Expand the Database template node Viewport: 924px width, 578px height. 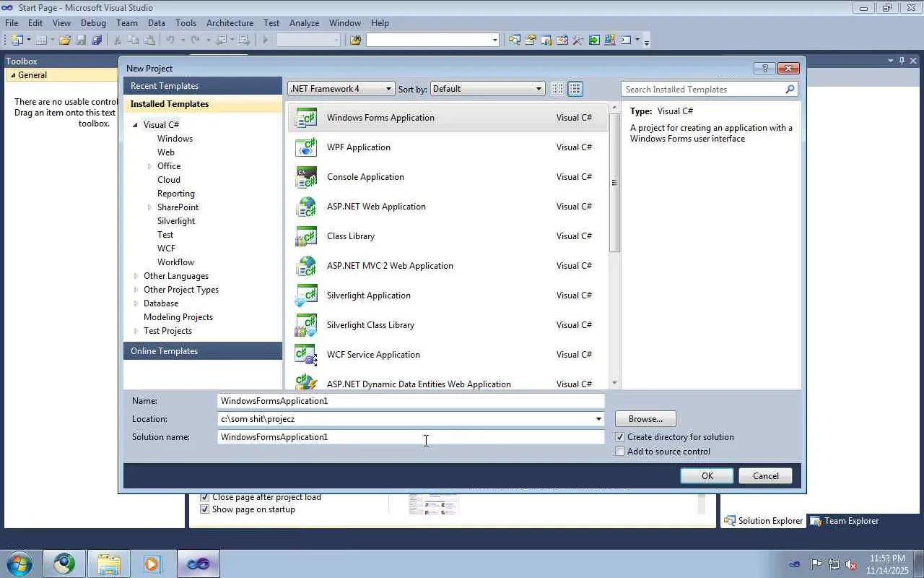click(136, 303)
